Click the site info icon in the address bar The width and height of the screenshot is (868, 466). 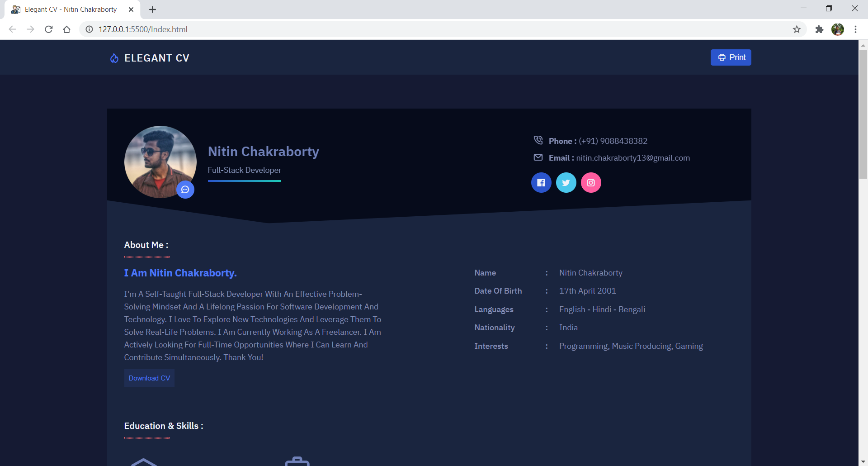click(x=89, y=29)
